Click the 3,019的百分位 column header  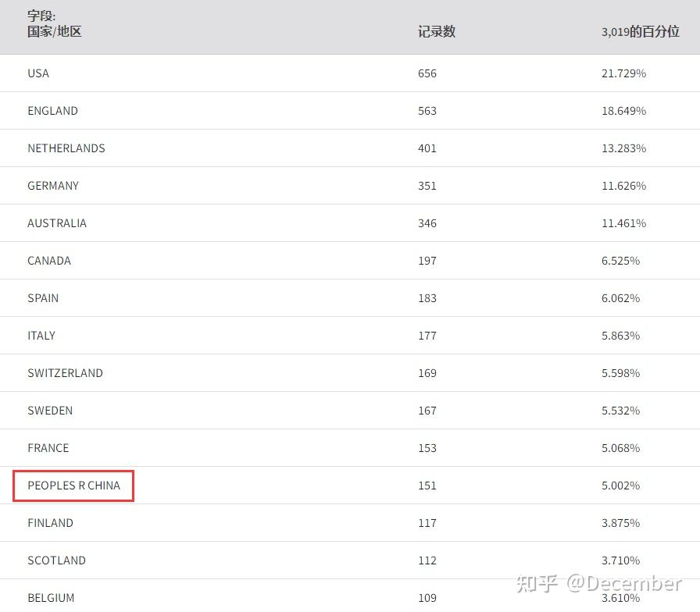641,32
